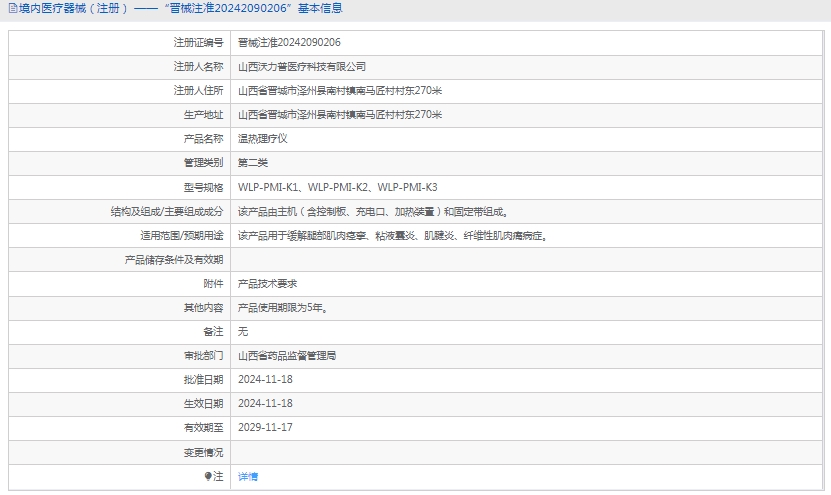
Task: Click the 注册人住所 address value
Action: [340, 91]
